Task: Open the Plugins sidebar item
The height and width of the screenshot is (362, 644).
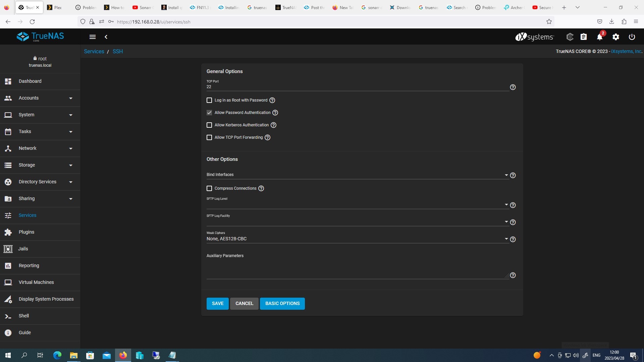Action: pos(26,232)
